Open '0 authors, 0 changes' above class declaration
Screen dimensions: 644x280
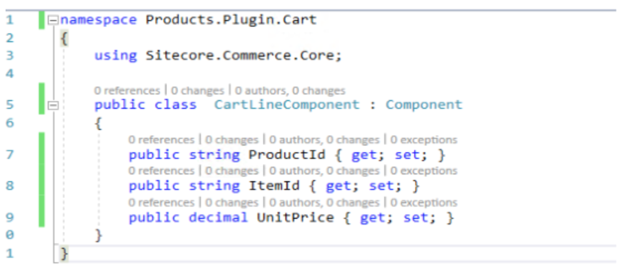[x=290, y=91]
